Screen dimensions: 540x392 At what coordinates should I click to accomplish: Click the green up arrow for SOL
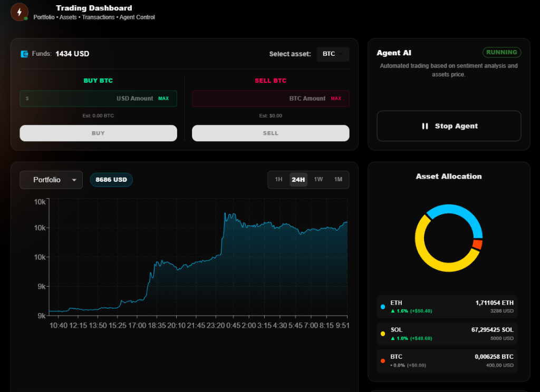tap(392, 338)
